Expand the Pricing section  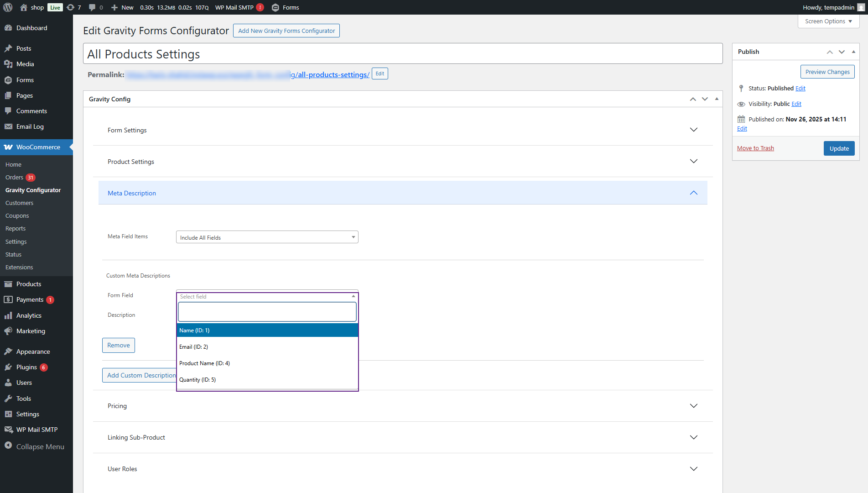tap(403, 406)
